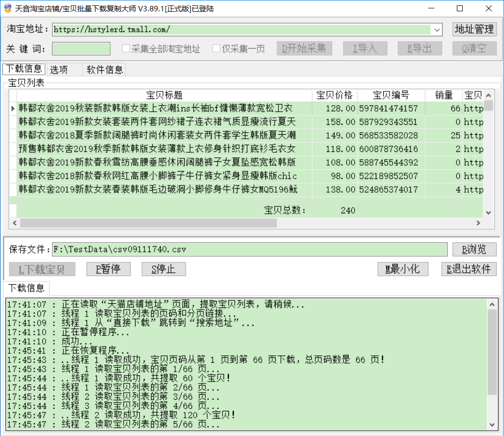The height and width of the screenshot is (436, 504).
Task: Toggle 仅采集一页 checkbox
Action: (217, 49)
